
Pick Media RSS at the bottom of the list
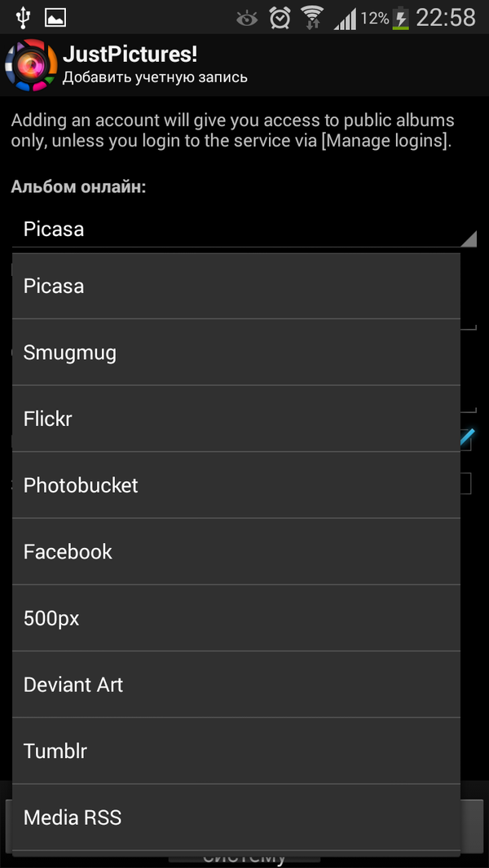pos(236,817)
